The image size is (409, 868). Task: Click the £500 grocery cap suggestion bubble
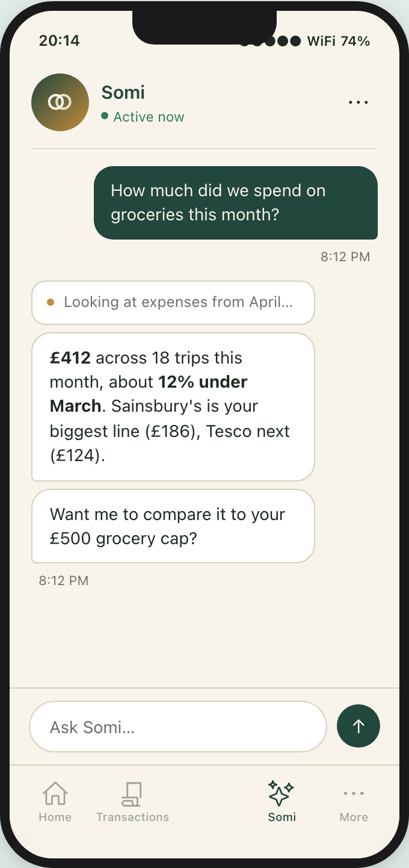tap(173, 526)
